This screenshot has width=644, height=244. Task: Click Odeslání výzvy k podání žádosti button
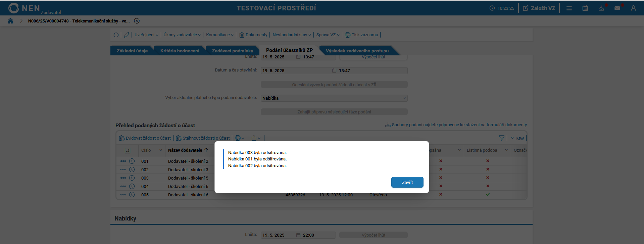click(x=334, y=85)
